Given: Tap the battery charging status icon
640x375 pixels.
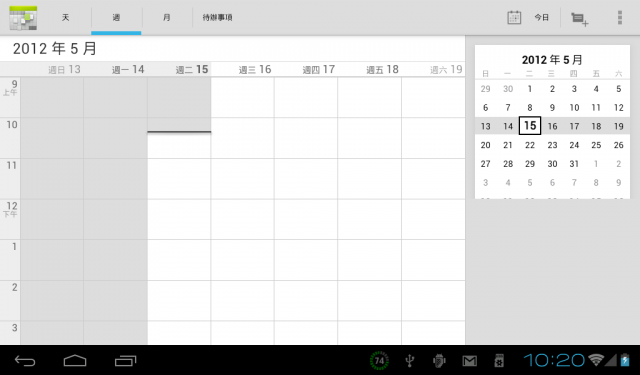Looking at the screenshot, I should point(625,360).
